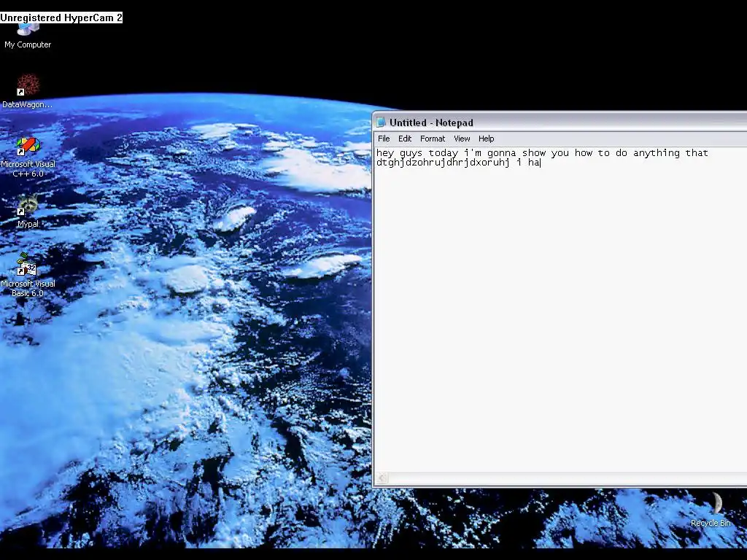Click the word "anything" in Notepad text
Viewport: 747px width, 560px height.
pyautogui.click(x=656, y=153)
